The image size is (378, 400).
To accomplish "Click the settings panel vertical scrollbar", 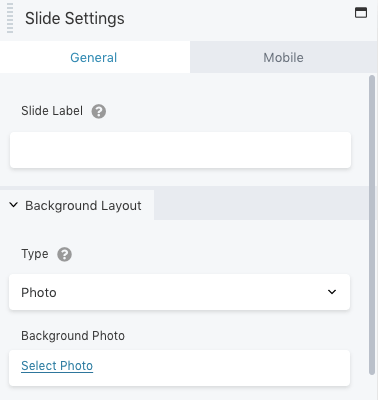I will [372, 225].
